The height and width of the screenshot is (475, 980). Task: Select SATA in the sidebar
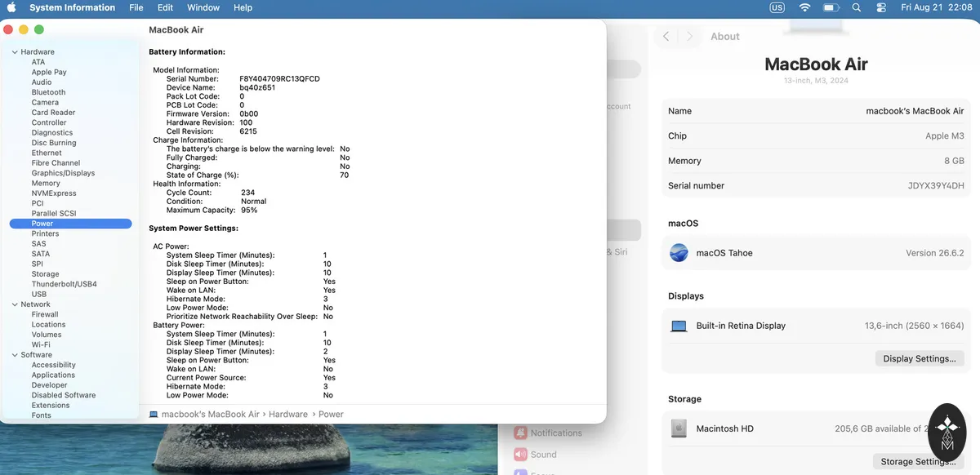tap(41, 254)
